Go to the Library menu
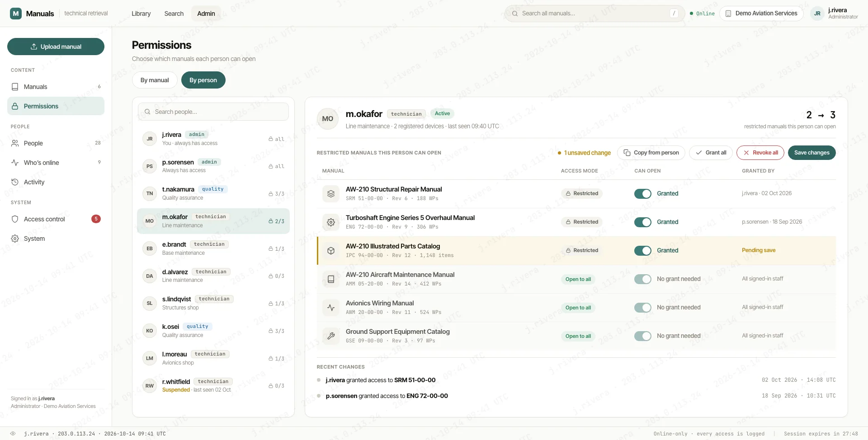 pos(141,14)
